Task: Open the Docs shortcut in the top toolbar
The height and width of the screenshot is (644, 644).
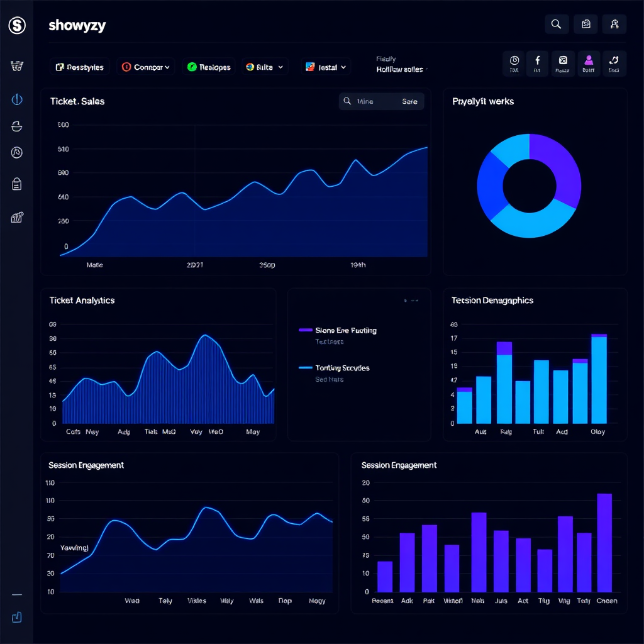Action: click(x=614, y=64)
